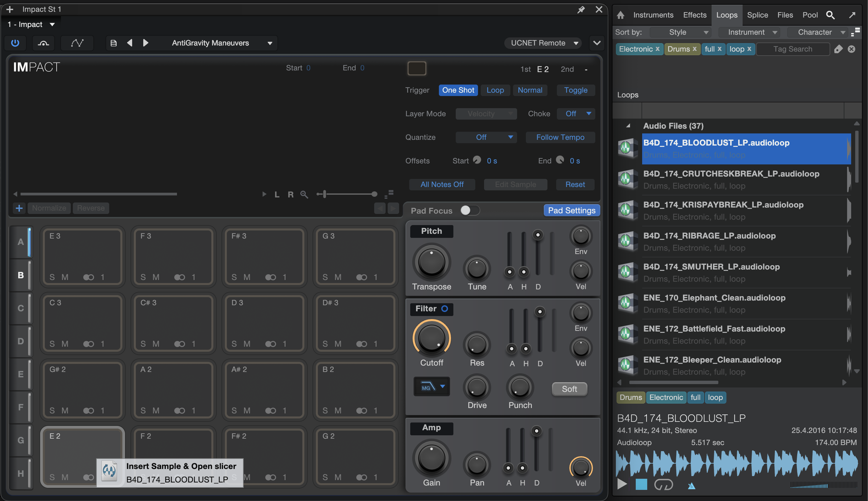Switch to the Pool tab

[810, 15]
